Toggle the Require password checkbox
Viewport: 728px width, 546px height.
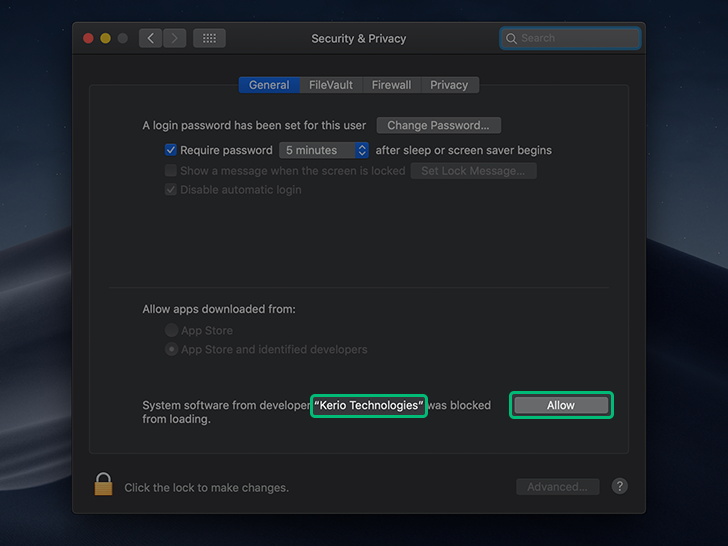pos(170,150)
